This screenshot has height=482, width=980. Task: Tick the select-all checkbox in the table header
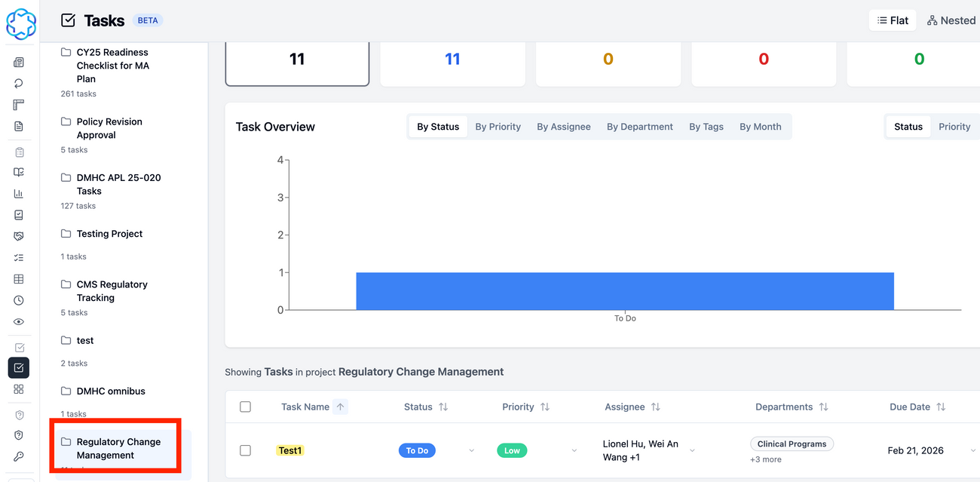(x=245, y=407)
